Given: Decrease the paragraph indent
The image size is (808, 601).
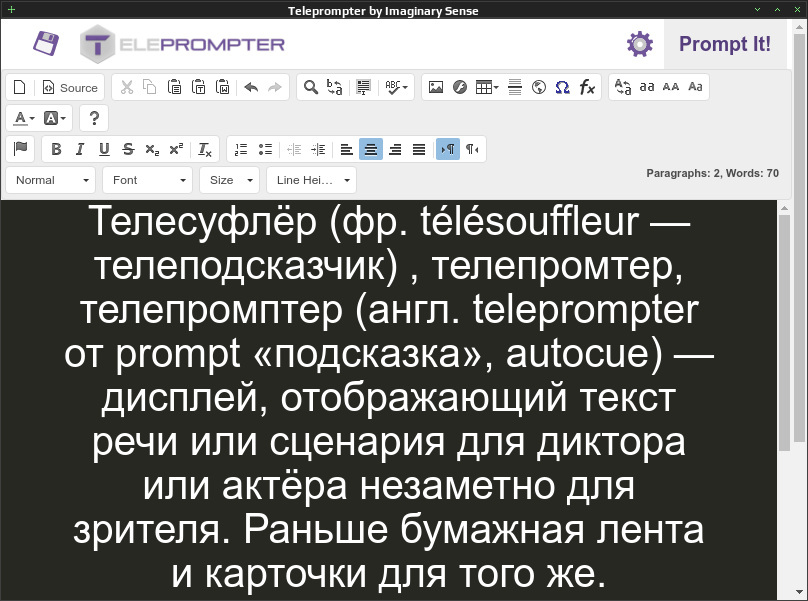Looking at the screenshot, I should [x=294, y=149].
